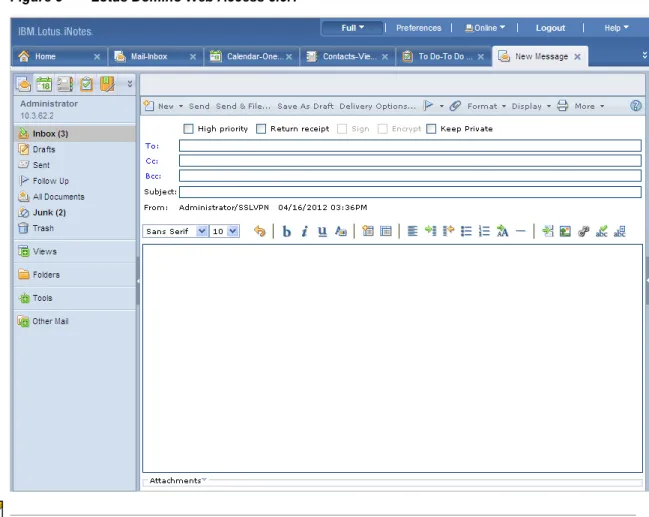The image size is (649, 517).
Task: Open the Format dropdown menu
Action: 486,106
